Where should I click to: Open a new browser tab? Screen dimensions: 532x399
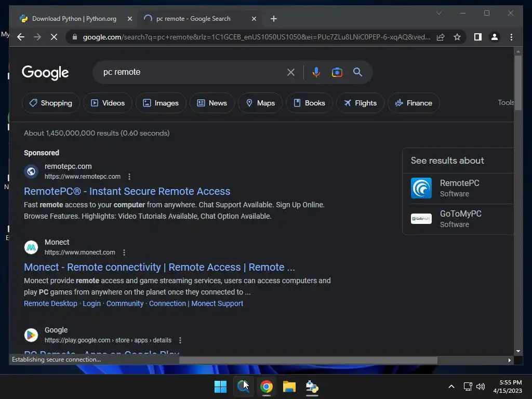tap(273, 19)
